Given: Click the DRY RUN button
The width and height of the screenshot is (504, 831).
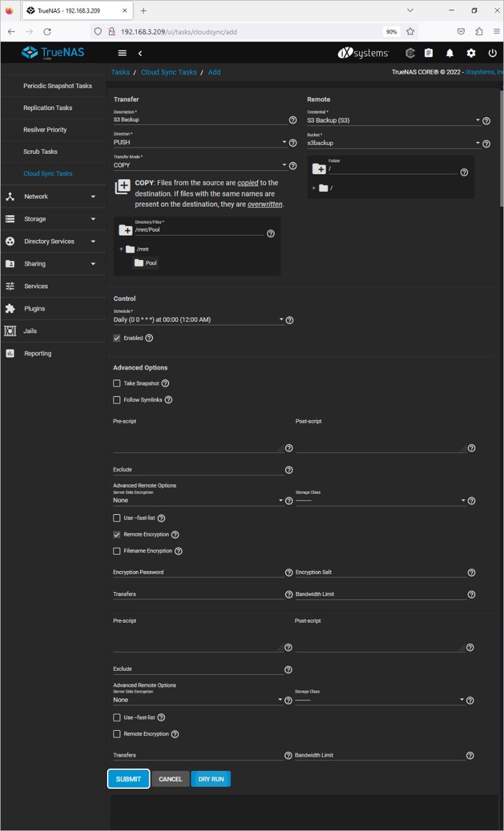Looking at the screenshot, I should pyautogui.click(x=211, y=779).
